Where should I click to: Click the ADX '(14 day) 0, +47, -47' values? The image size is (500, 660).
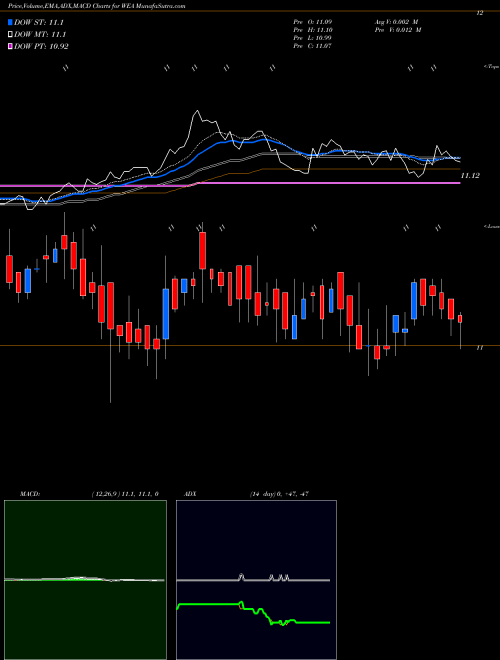click(279, 494)
